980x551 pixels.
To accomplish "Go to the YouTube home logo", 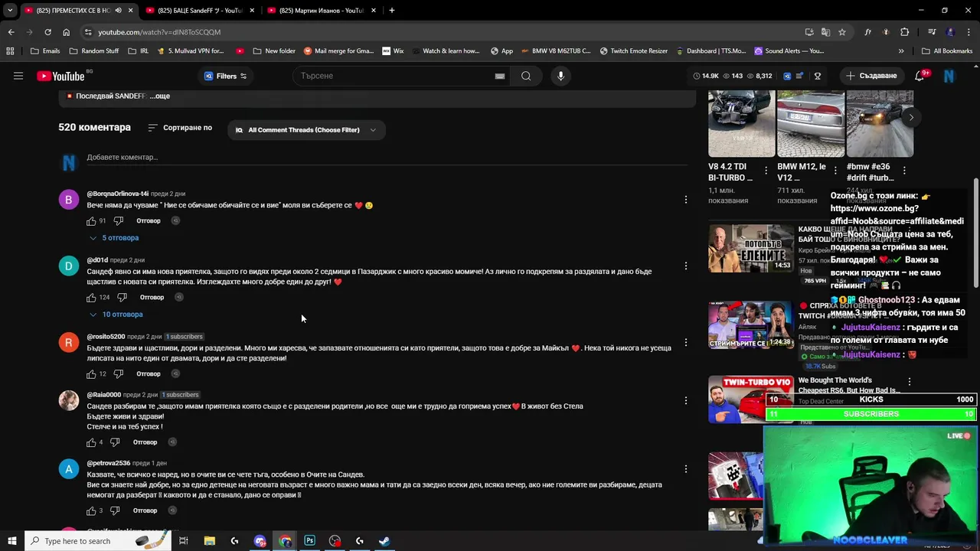I will pyautogui.click(x=60, y=76).
